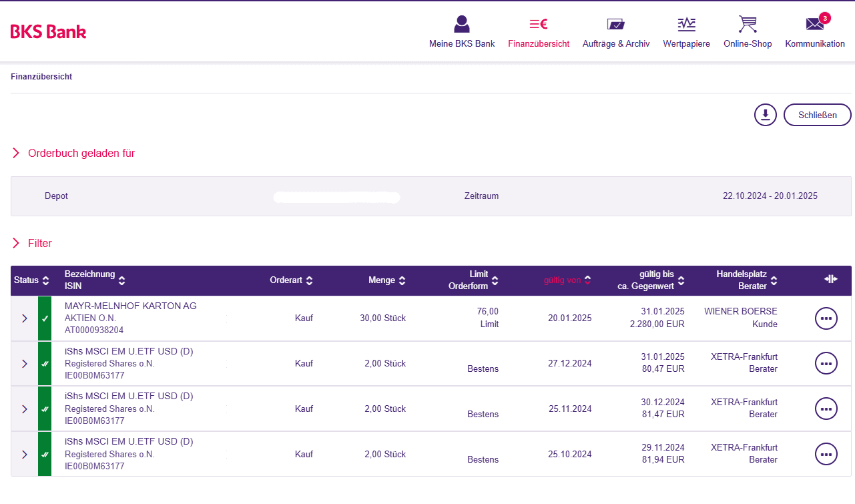Sort by Menge column
This screenshot has width=855, height=504.
point(387,280)
